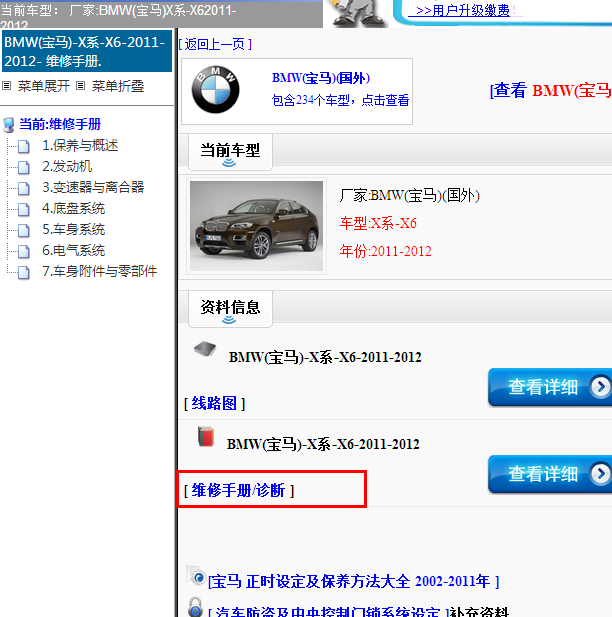This screenshot has width=612, height=617.
Task: Open the 用户升级缴费 link
Action: pyautogui.click(x=462, y=10)
